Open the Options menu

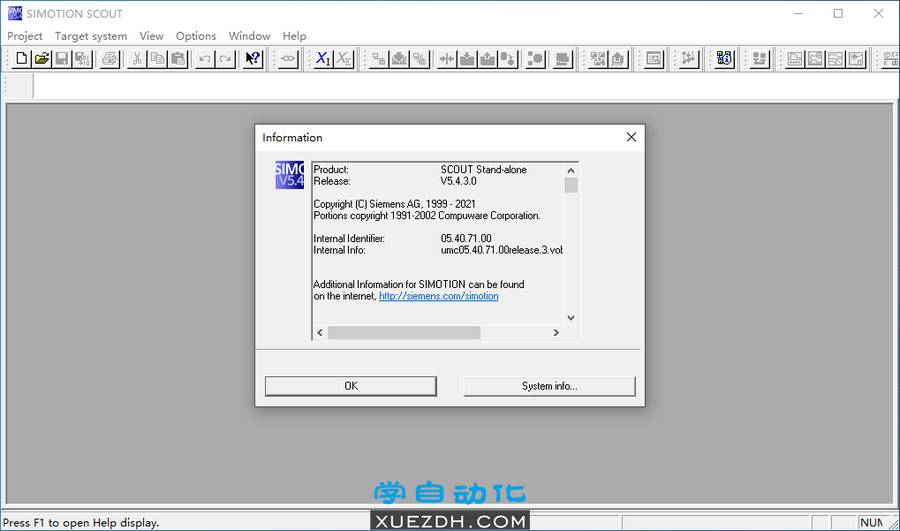coord(196,36)
